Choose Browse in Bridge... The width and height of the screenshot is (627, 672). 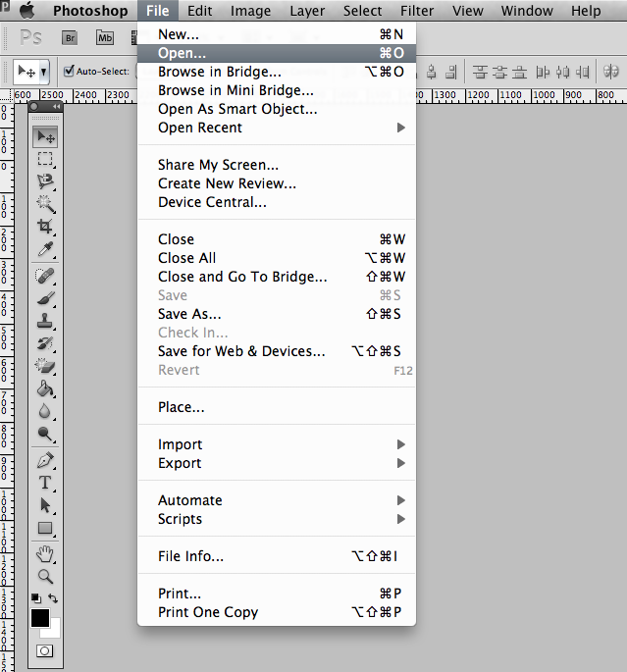277,72
